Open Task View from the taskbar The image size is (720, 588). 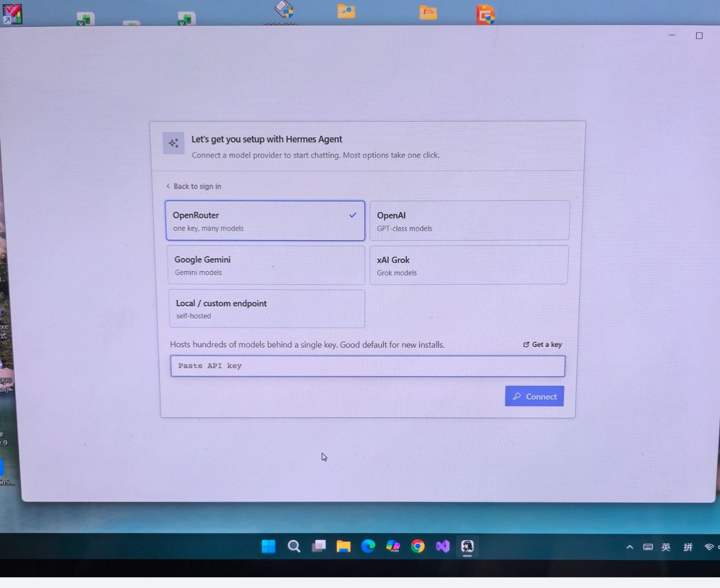[319, 546]
